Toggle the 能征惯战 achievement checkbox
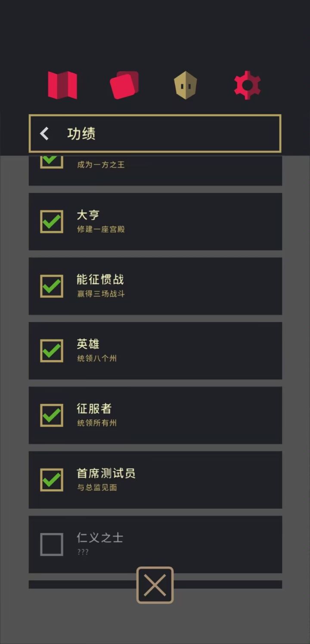Screen dimensions: 310x644 click(52, 286)
